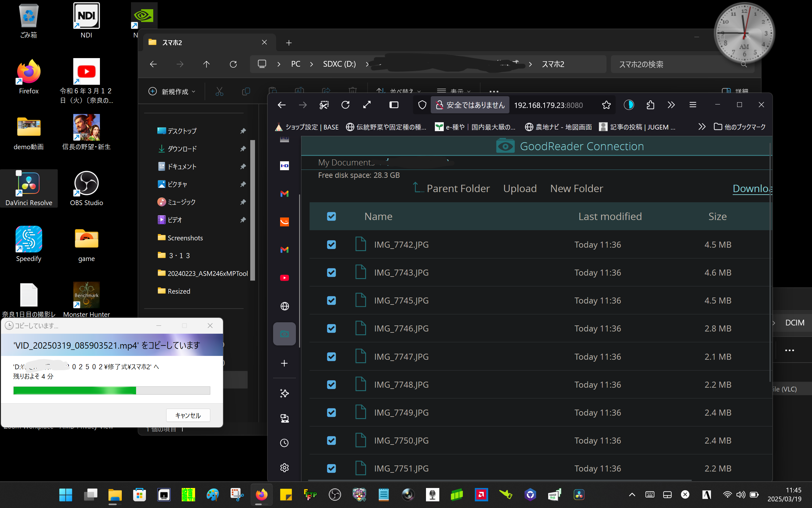This screenshot has height=508, width=812.
Task: Uncheck IMG_7746.JPG checkbox
Action: point(331,328)
